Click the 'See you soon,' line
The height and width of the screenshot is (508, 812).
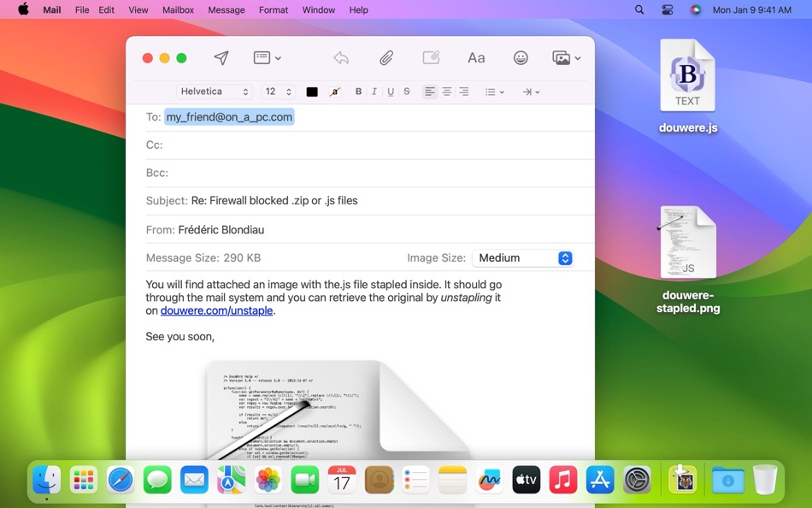coord(179,336)
